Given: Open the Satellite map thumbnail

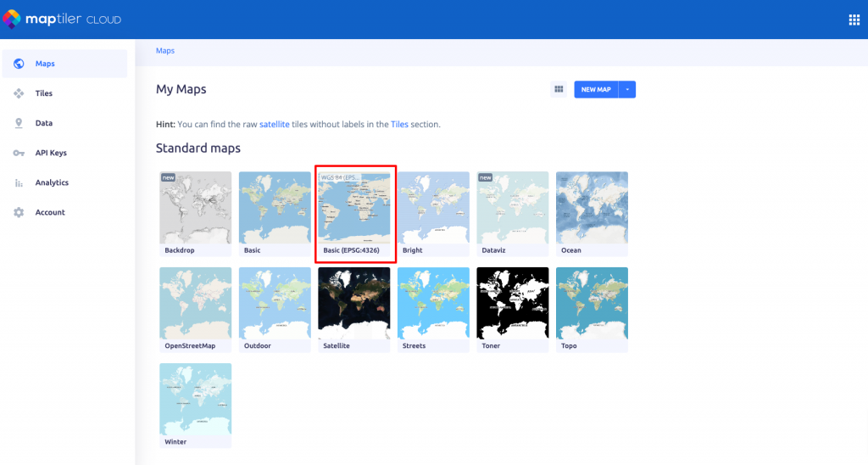Looking at the screenshot, I should coord(354,303).
